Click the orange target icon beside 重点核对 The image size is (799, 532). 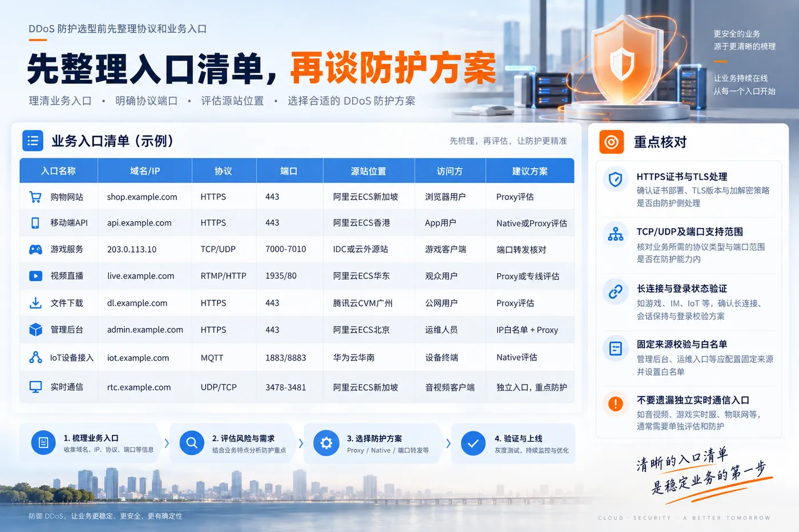point(611,142)
